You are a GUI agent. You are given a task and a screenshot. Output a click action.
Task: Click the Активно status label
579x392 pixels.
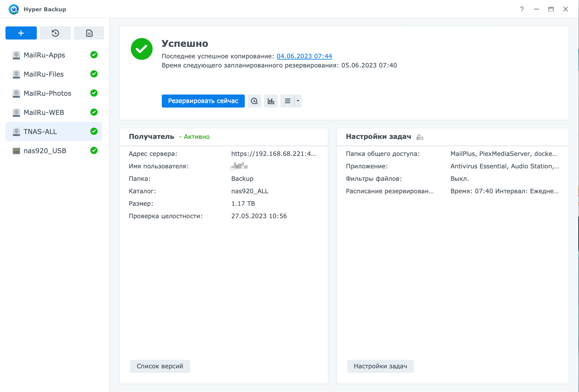[x=196, y=137]
